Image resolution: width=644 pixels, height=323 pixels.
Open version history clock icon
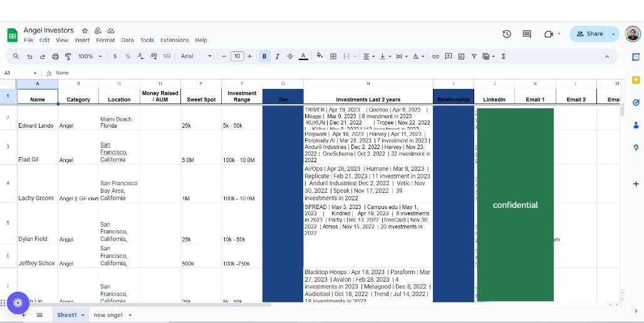pos(507,34)
